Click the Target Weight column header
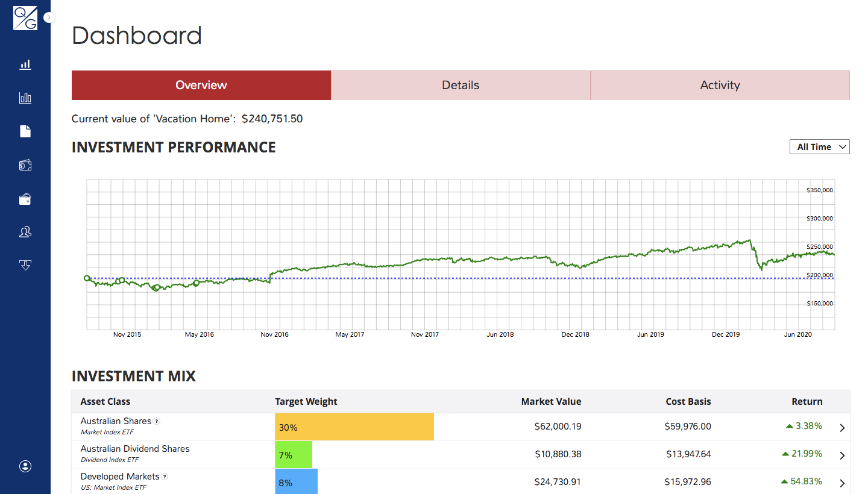Screen dimensions: 868x494 [x=306, y=401]
